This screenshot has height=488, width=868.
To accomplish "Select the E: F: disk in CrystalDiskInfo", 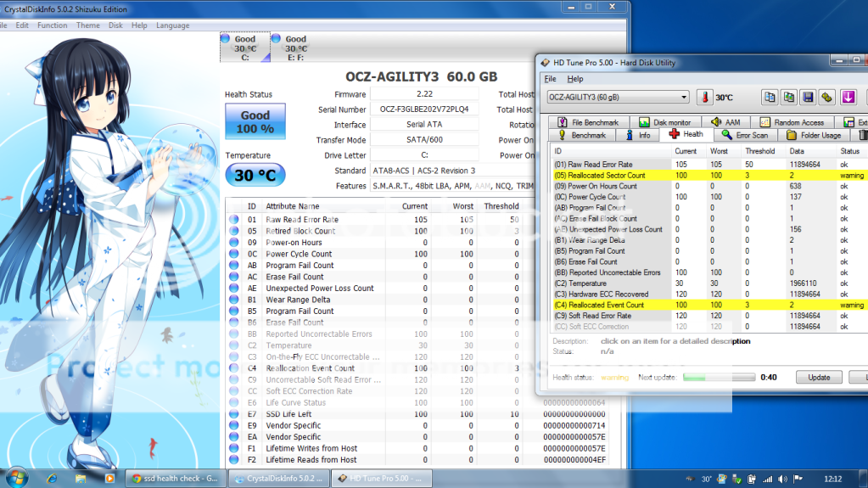I will pyautogui.click(x=295, y=48).
